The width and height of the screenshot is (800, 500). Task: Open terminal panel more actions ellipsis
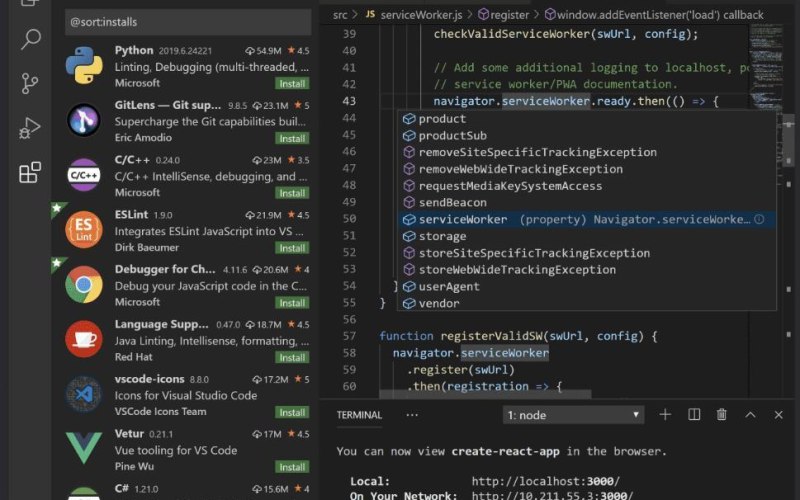click(x=412, y=415)
